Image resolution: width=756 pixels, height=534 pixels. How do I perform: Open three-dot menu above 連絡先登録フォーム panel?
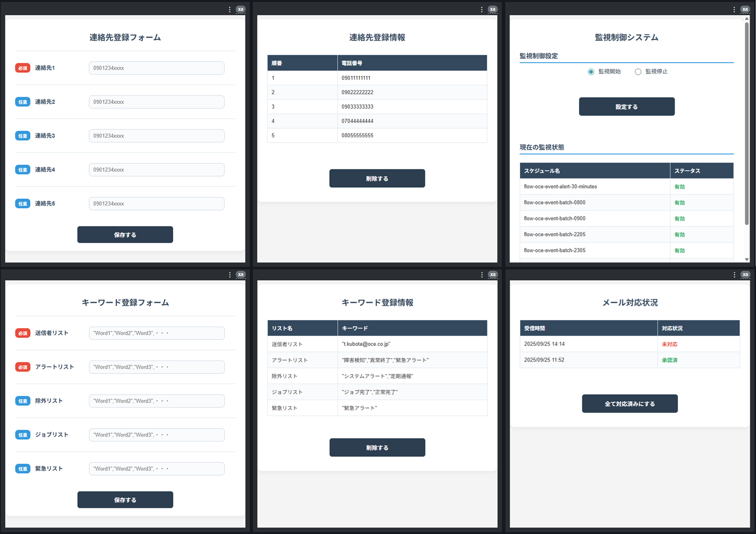coord(229,10)
